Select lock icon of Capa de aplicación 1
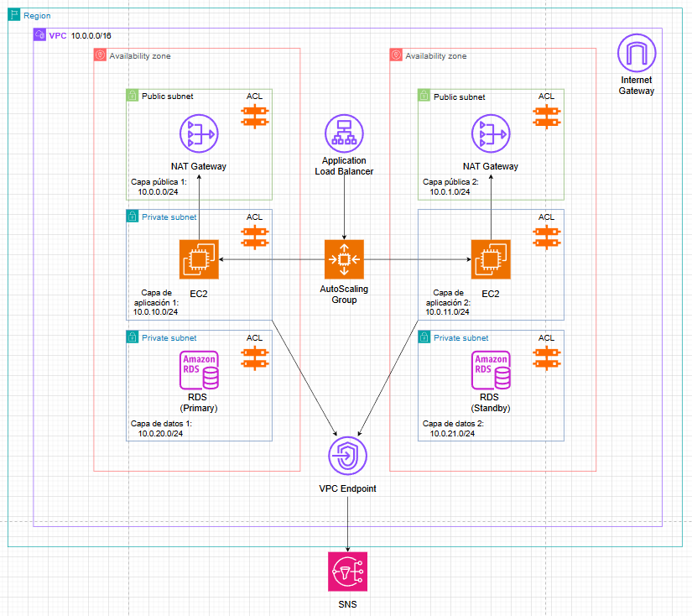The image size is (692, 616). (x=132, y=216)
